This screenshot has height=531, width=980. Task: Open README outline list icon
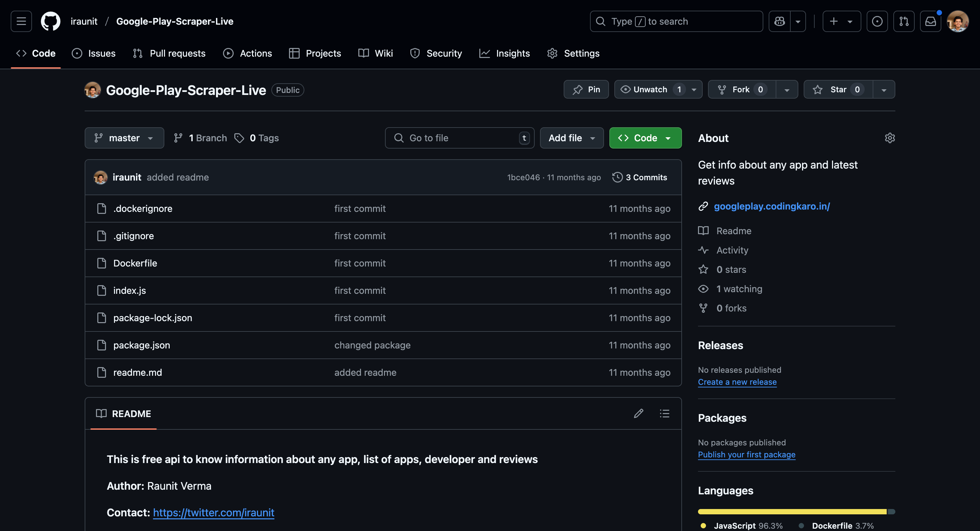pyautogui.click(x=665, y=413)
